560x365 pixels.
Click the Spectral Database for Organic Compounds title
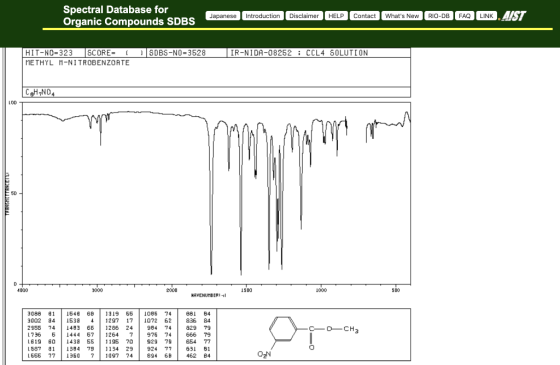(x=129, y=16)
